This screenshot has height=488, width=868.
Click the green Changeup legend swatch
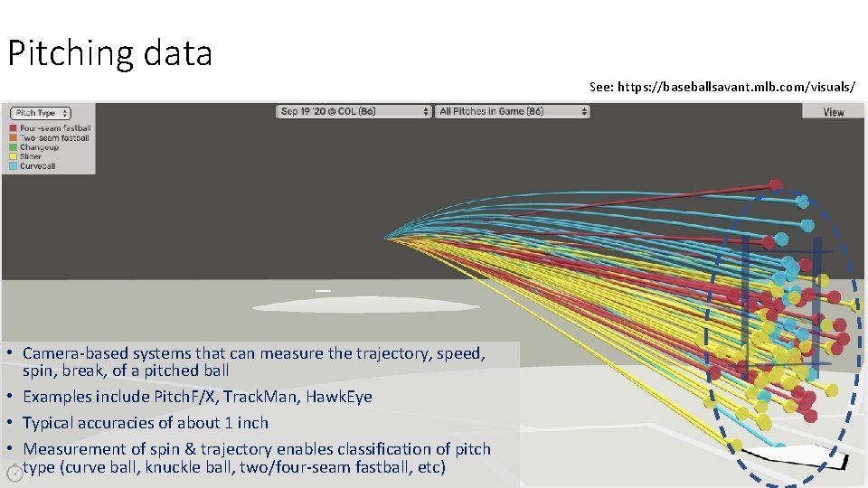[14, 147]
